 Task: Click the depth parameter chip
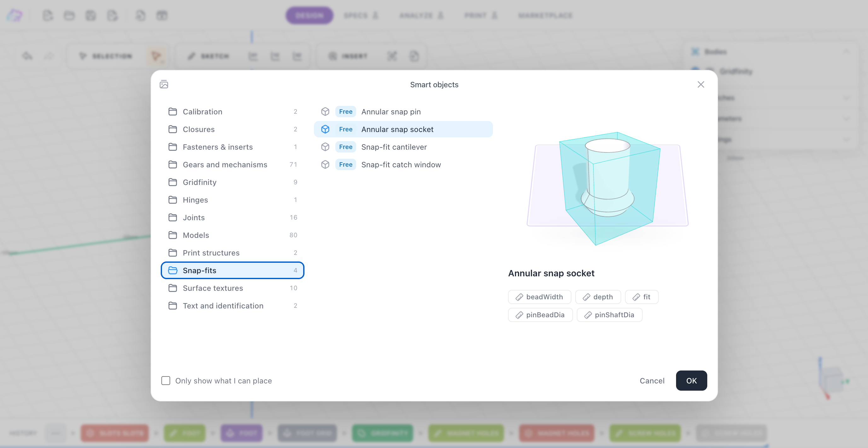click(x=598, y=297)
